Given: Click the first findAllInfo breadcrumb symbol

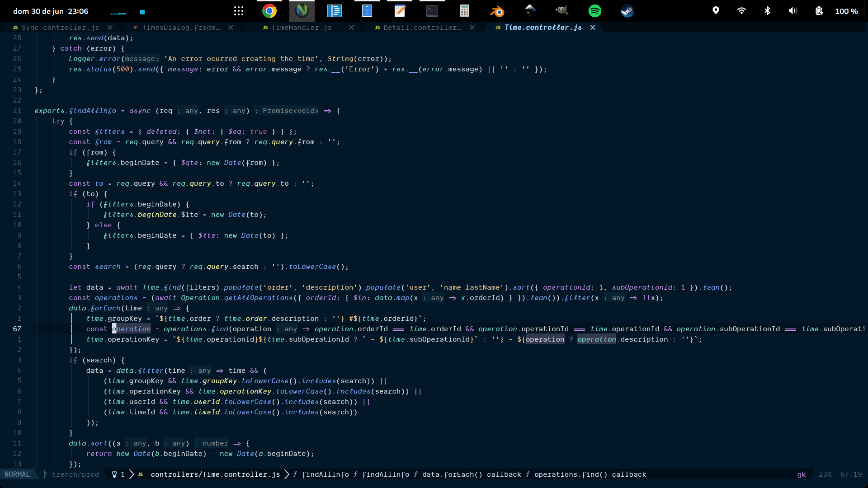Looking at the screenshot, I should click(325, 474).
